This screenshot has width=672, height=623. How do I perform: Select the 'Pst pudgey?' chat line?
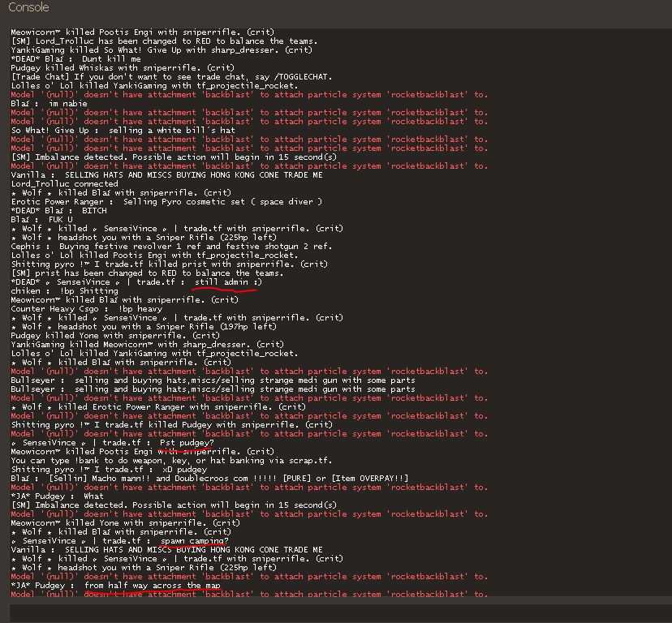(112, 443)
